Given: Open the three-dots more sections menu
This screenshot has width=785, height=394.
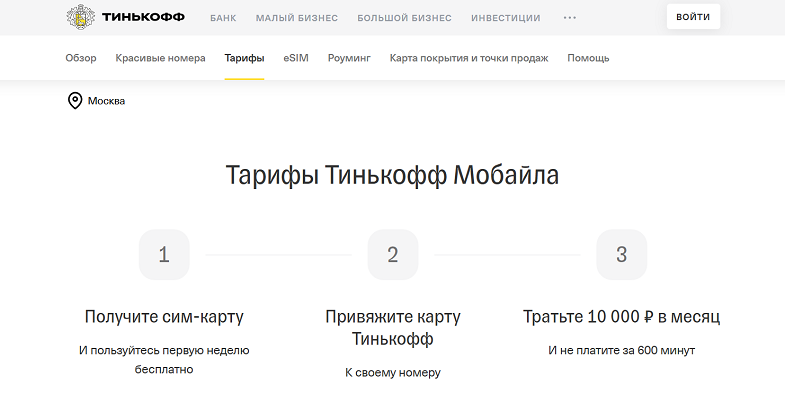Looking at the screenshot, I should click(x=570, y=18).
